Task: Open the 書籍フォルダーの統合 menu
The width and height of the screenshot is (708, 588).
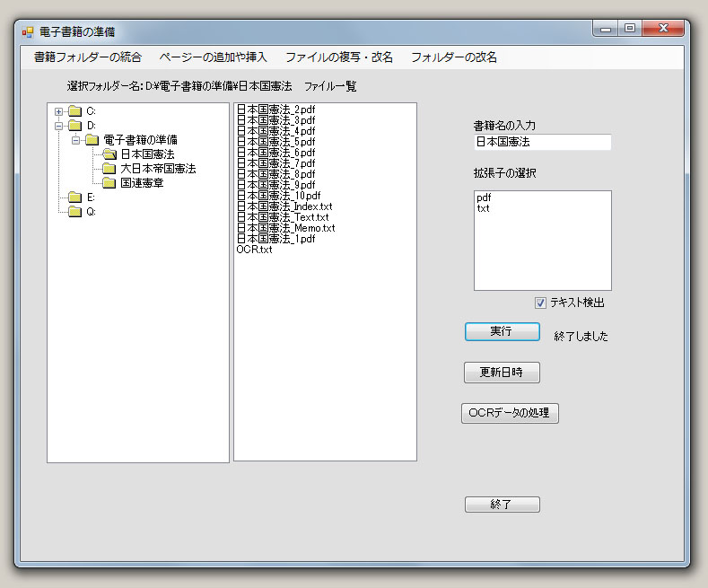Action: tap(87, 57)
